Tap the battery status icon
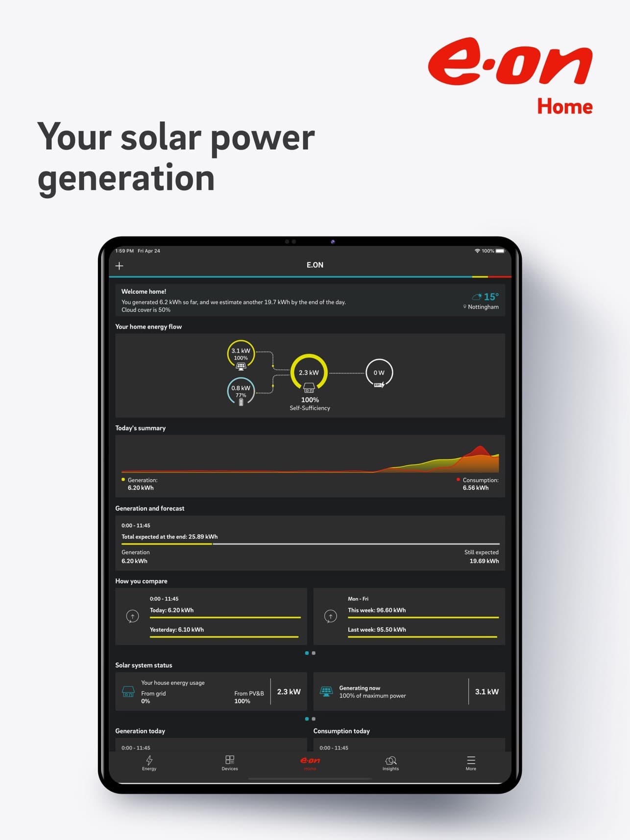 click(x=500, y=251)
